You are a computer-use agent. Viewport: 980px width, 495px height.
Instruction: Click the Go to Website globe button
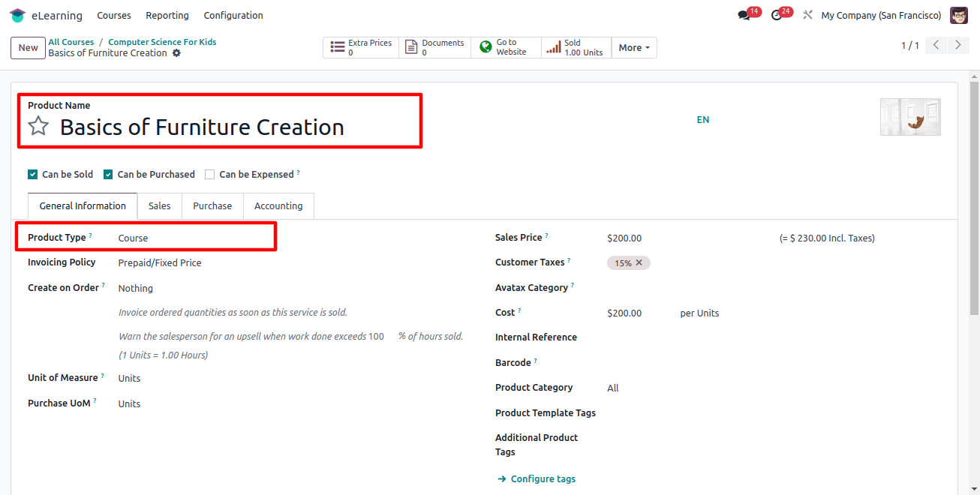coord(506,47)
